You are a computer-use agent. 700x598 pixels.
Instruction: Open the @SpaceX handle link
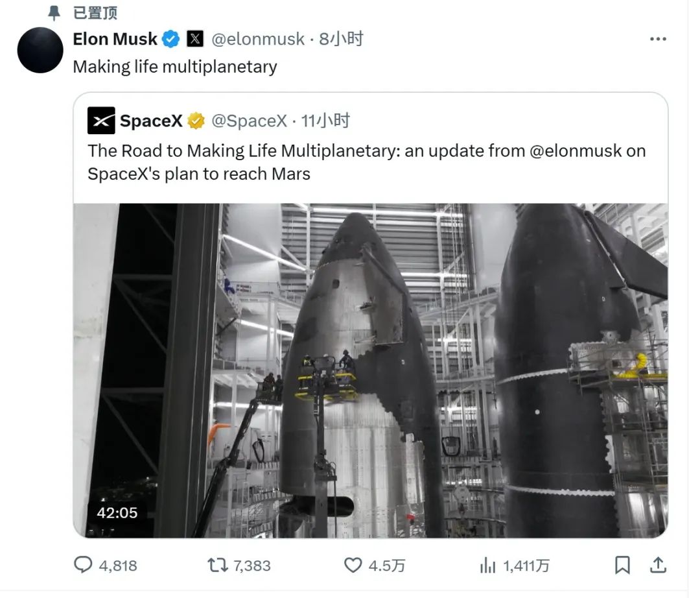pos(249,121)
